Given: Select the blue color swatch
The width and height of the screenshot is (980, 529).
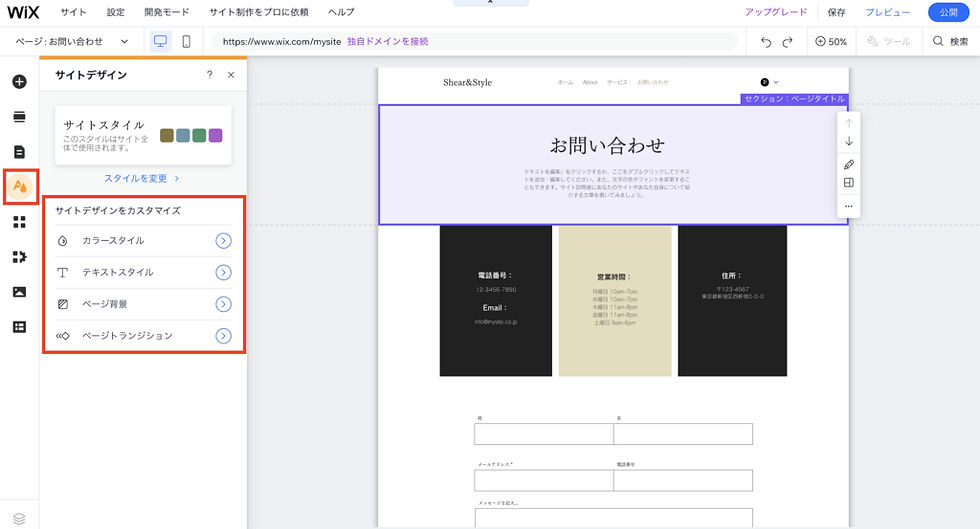Looking at the screenshot, I should pyautogui.click(x=183, y=135).
